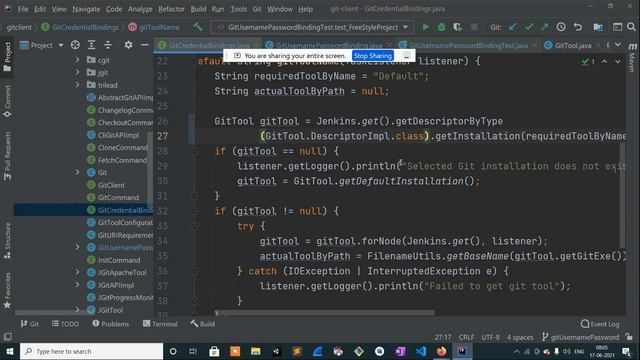Switch to GitUsernamePasswordBinding.java tab
The width and height of the screenshot is (640, 360).
pyautogui.click(x=329, y=45)
